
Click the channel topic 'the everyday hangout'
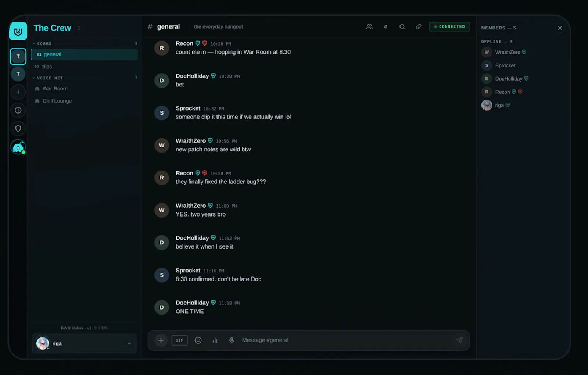(x=218, y=27)
